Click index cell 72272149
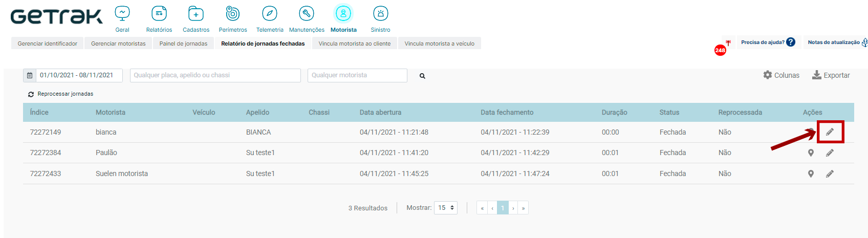 click(x=46, y=132)
